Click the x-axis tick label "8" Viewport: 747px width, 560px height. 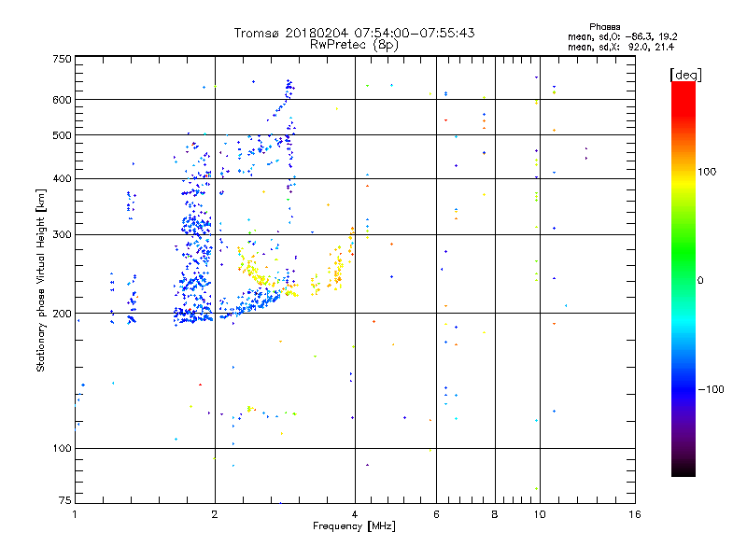point(495,514)
